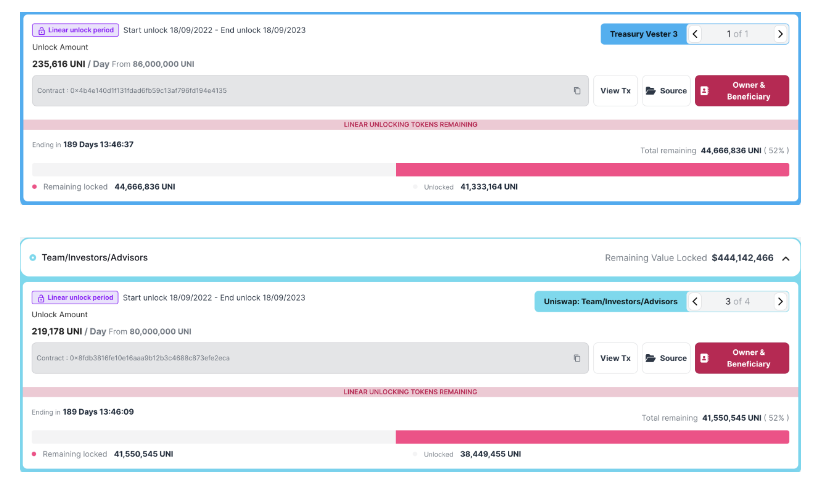Click the $444,142,466 remaining value locked
The image size is (816, 482).
pyautogui.click(x=743, y=258)
